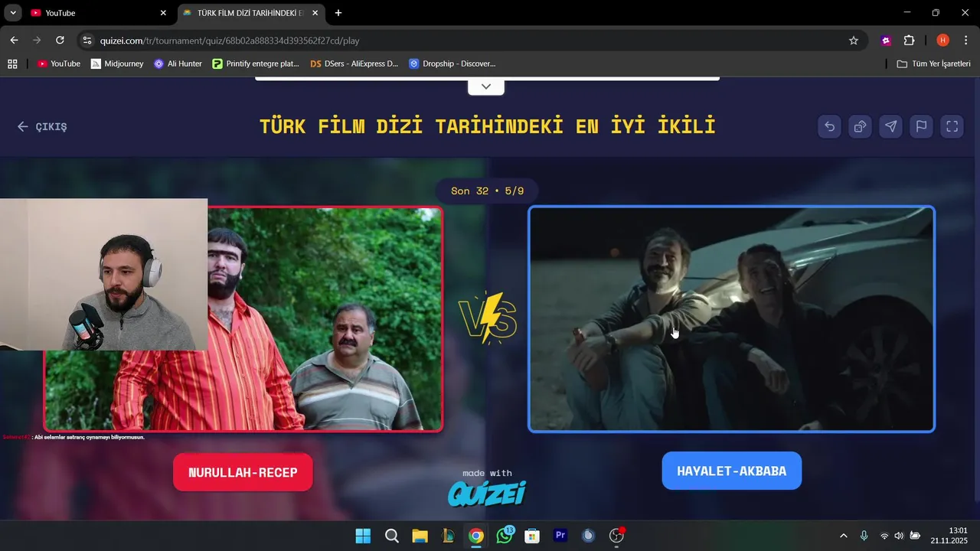The width and height of the screenshot is (980, 551).
Task: Vote for NURULLAH-RECEP button
Action: pyautogui.click(x=243, y=472)
